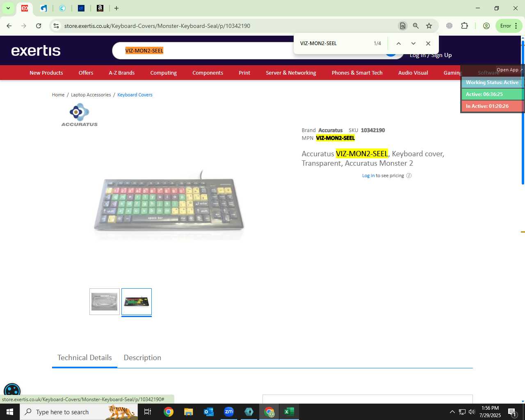Click the Exertis logo
Screen dimensions: 525x420
[x=36, y=50]
